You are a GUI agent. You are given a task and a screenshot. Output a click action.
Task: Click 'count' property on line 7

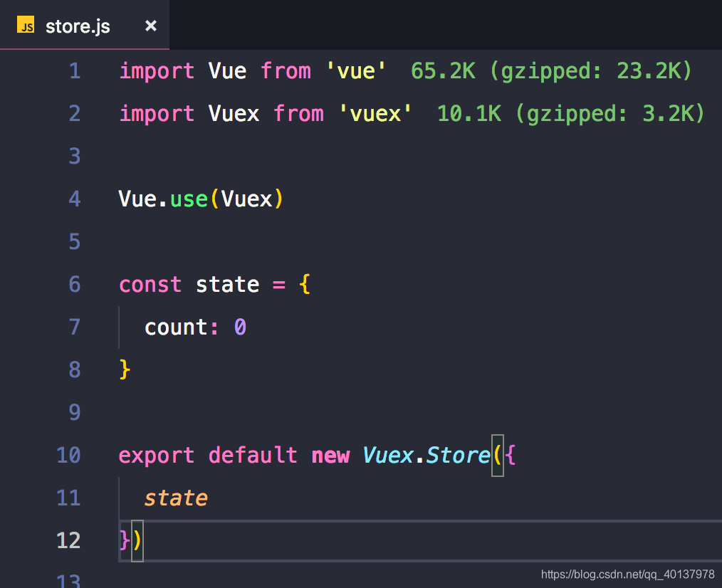(177, 327)
